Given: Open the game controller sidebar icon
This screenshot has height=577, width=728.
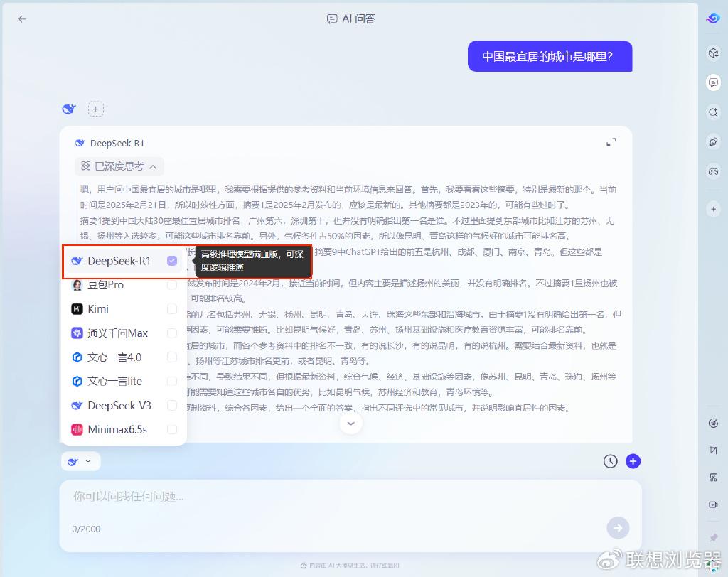Looking at the screenshot, I should pyautogui.click(x=714, y=171).
